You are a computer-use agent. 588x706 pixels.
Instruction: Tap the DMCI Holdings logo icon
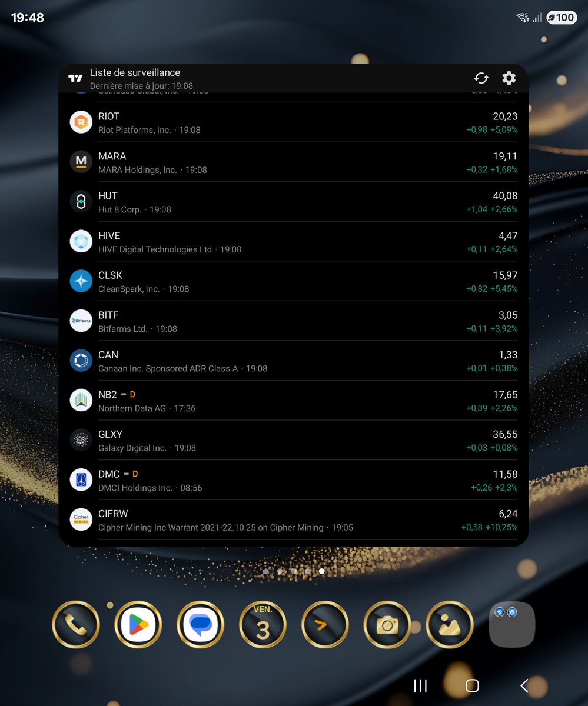[81, 479]
